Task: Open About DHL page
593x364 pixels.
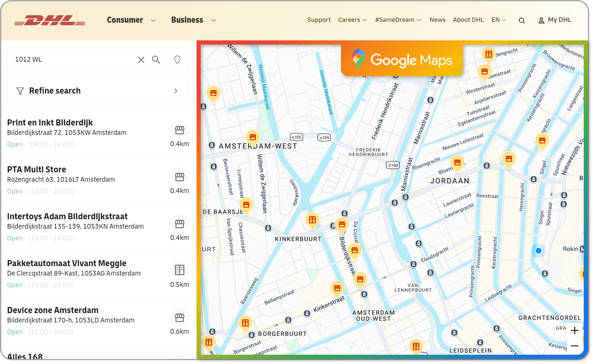Action: pos(468,20)
